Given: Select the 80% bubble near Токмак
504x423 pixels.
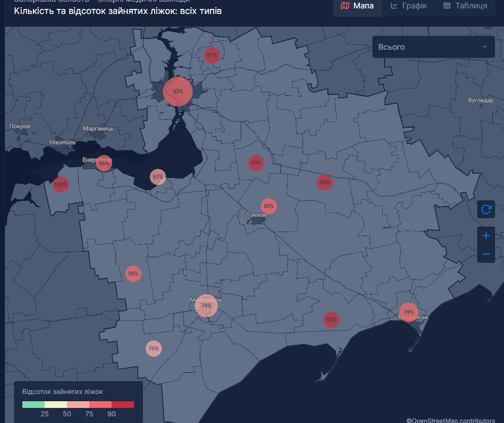Looking at the screenshot, I should (x=268, y=206).
